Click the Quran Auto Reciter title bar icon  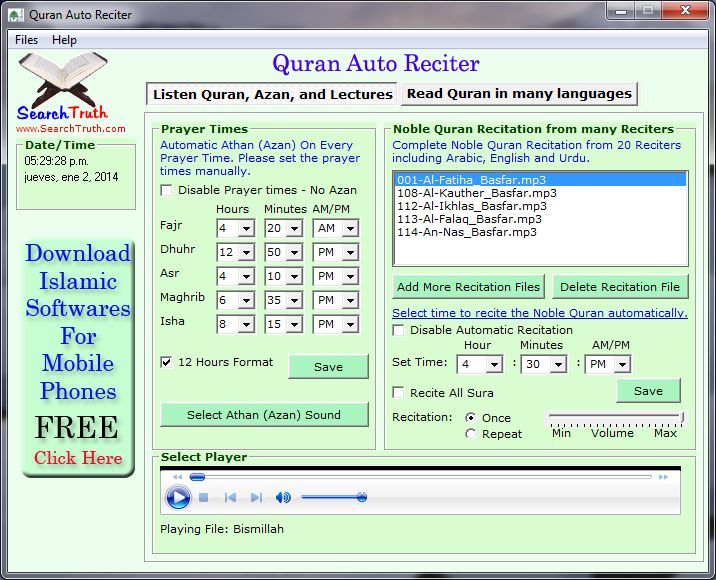(x=16, y=15)
